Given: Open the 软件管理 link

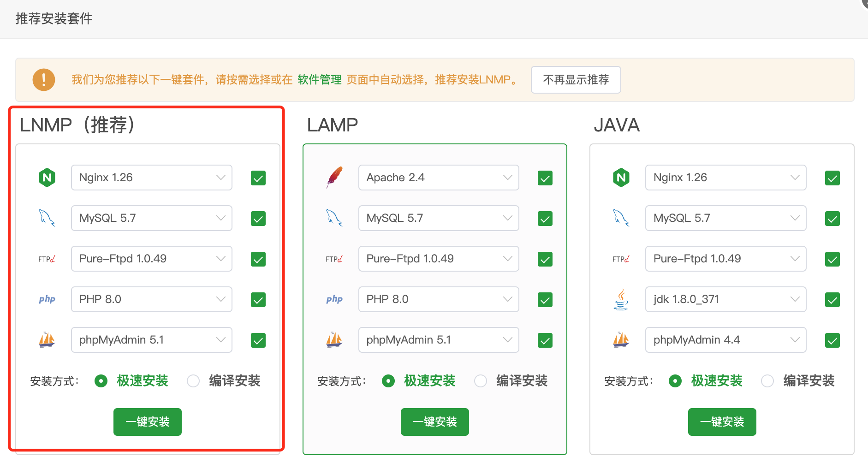Looking at the screenshot, I should (319, 80).
